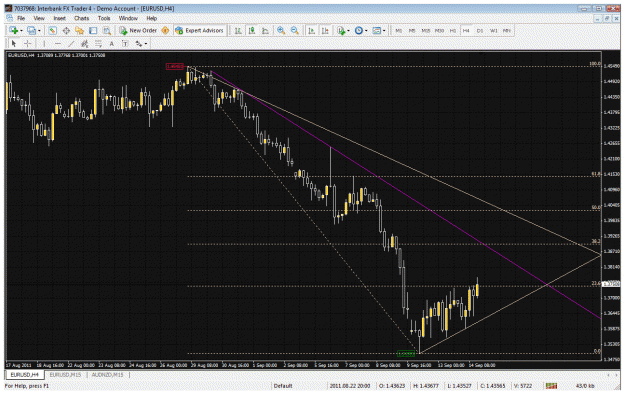Image resolution: width=625 pixels, height=394 pixels.
Task: Select the MN monthly timeframe
Action: pyautogui.click(x=507, y=30)
